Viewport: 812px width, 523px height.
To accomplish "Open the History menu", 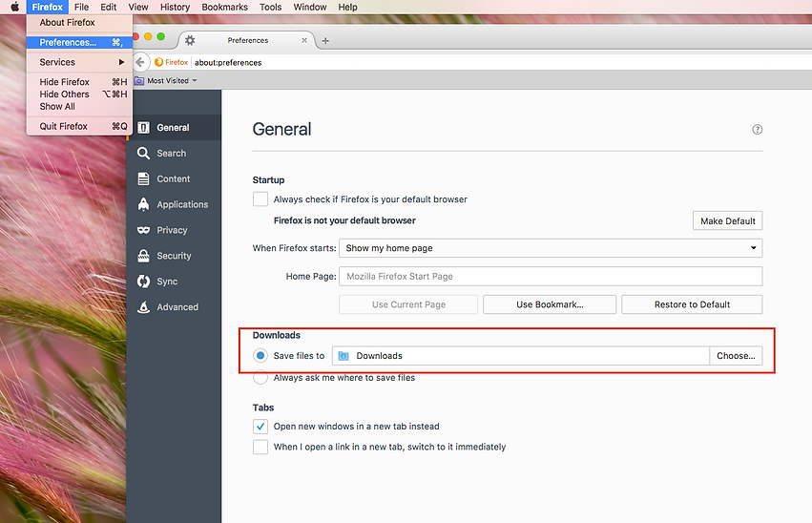I will tap(175, 7).
